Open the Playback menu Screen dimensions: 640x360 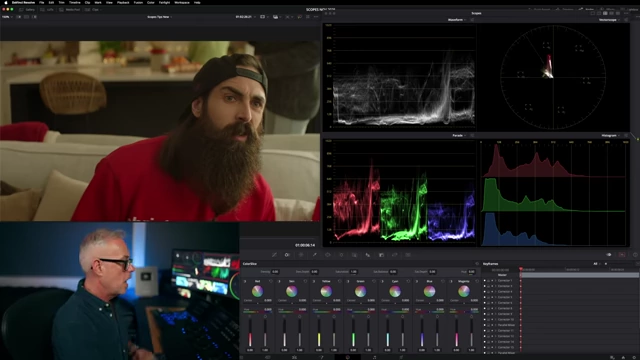pos(123,2)
